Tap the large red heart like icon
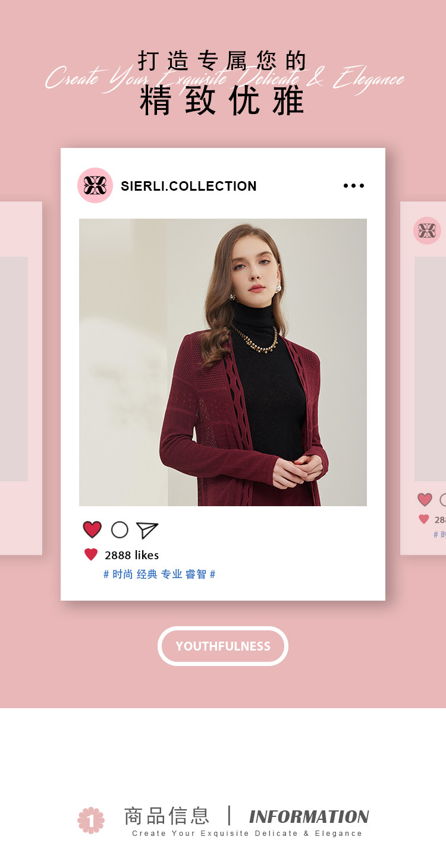The image size is (446, 868). [x=92, y=529]
